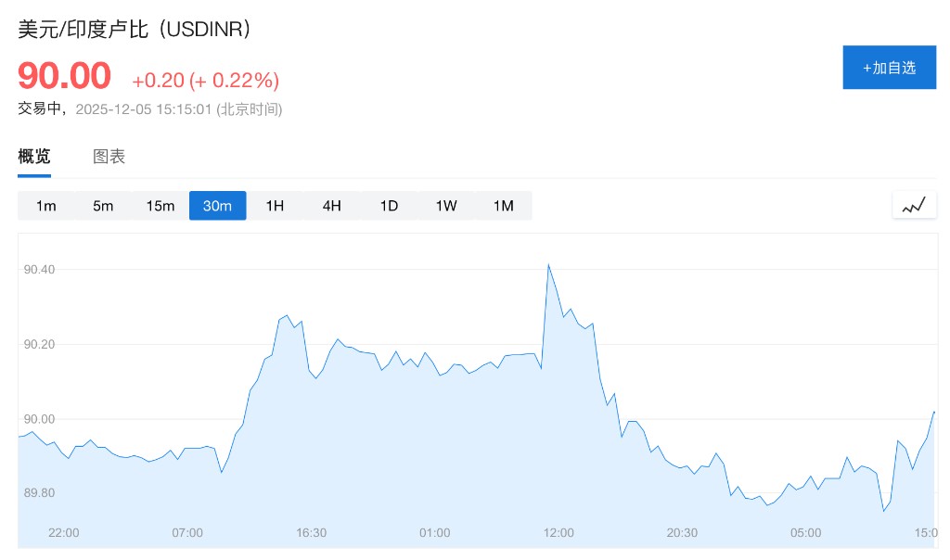This screenshot has height=560, width=950.
Task: Click the active 30m interval button
Action: tap(217, 206)
